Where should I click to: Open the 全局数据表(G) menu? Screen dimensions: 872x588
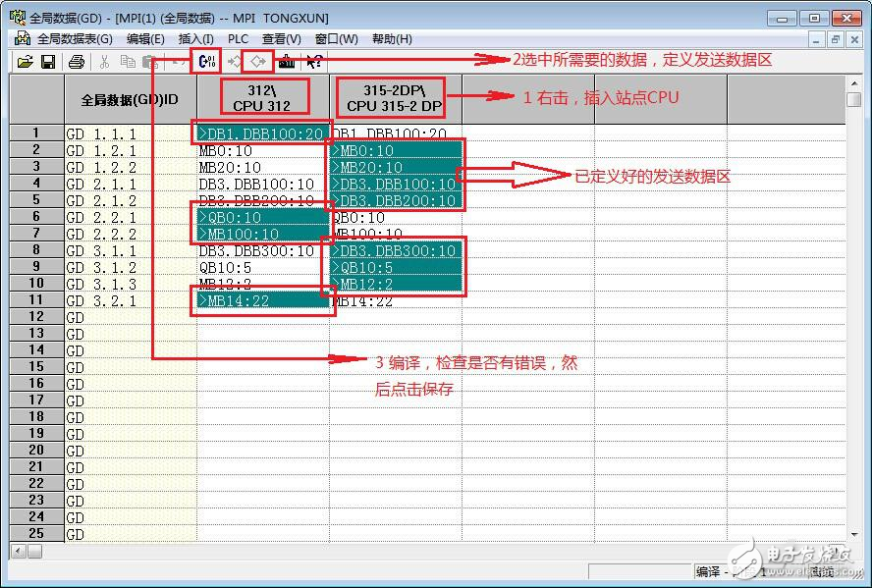(x=74, y=39)
